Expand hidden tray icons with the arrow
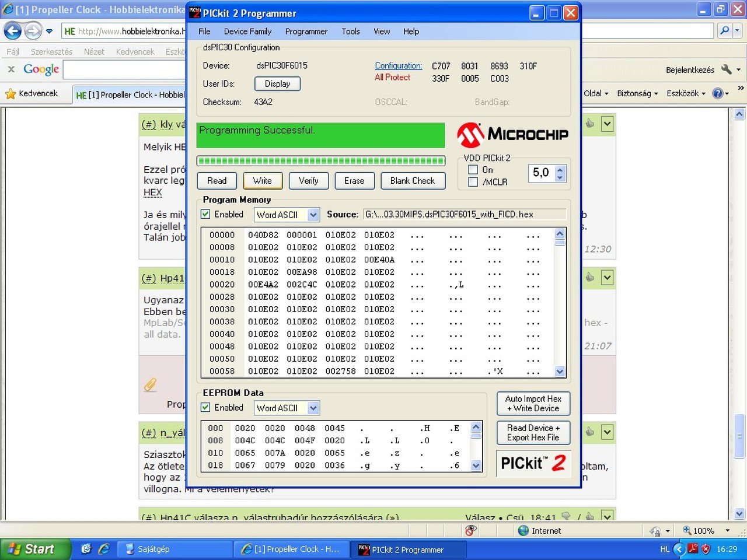747x560 pixels. click(x=679, y=549)
